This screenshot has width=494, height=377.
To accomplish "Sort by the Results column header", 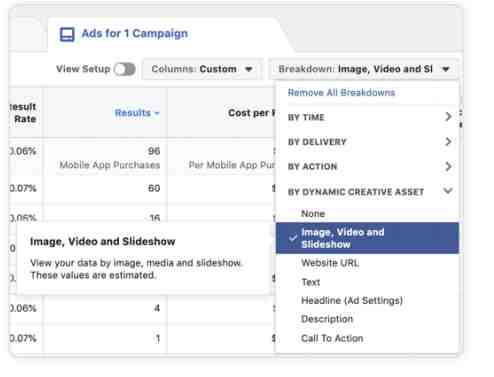I will pos(133,113).
